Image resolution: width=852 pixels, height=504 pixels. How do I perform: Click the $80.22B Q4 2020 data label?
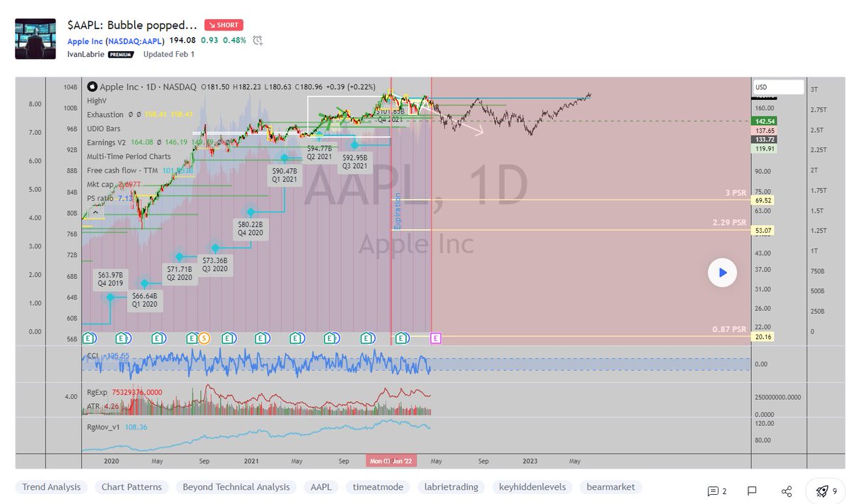[x=251, y=229]
